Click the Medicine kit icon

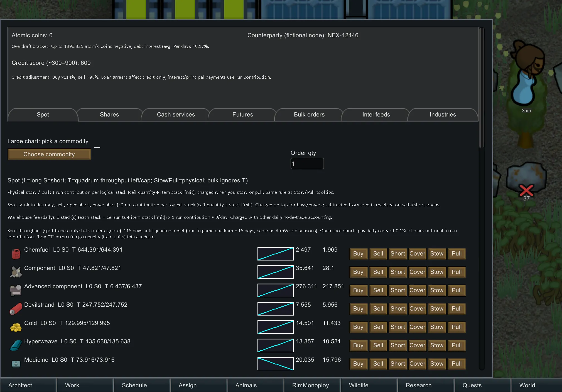tap(16, 364)
